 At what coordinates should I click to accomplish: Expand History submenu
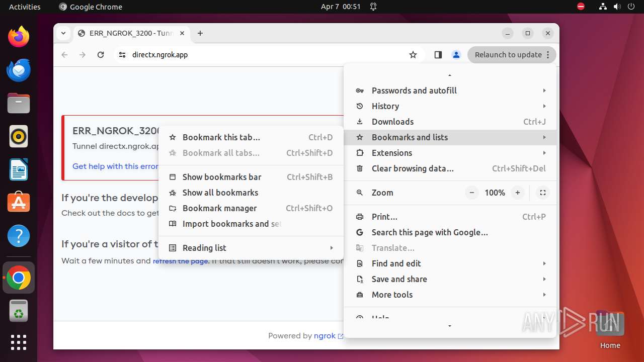(544, 106)
